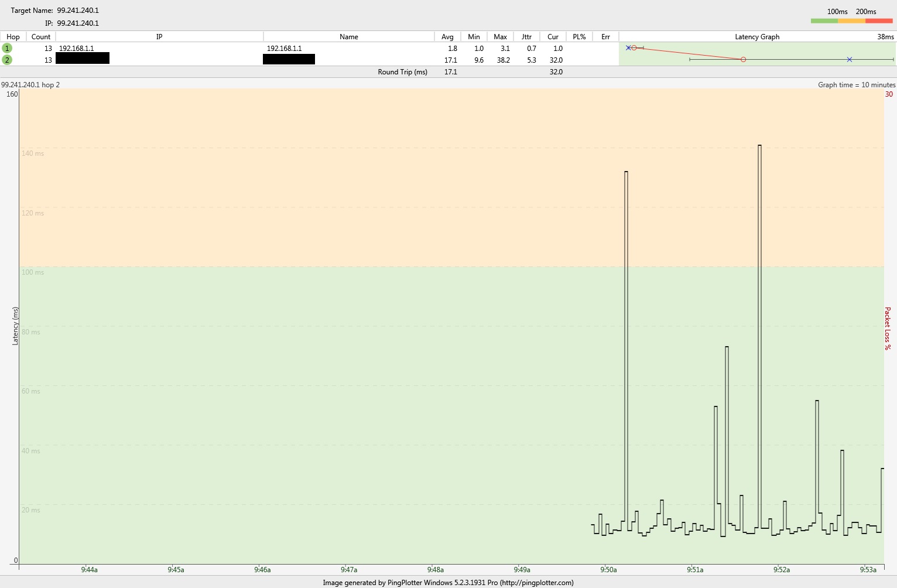Click the 38ms latency graph scale label
Image resolution: width=897 pixels, height=588 pixels.
tap(885, 37)
